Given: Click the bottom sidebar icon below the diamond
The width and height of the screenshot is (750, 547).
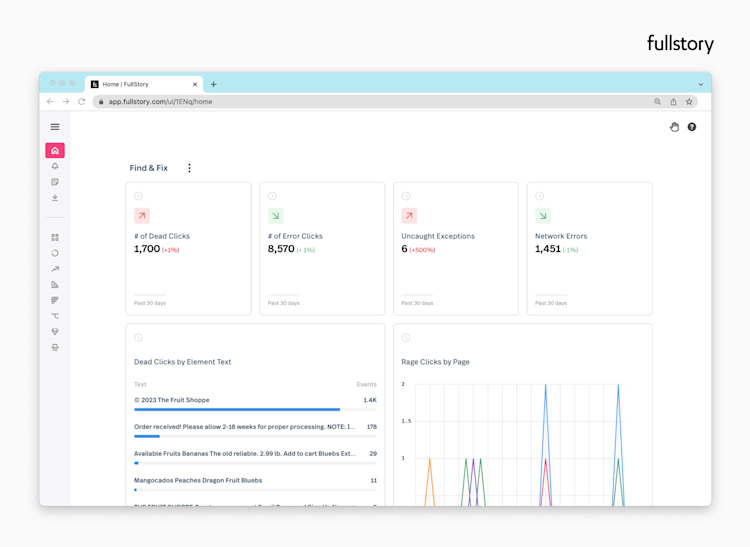Looking at the screenshot, I should [55, 348].
